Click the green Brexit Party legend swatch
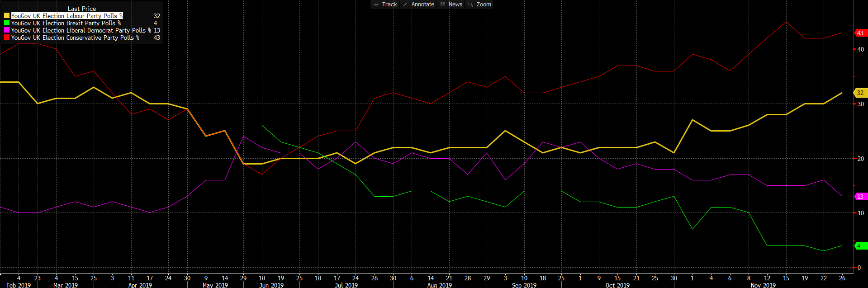Screen dimensions: 868x288 [7, 23]
